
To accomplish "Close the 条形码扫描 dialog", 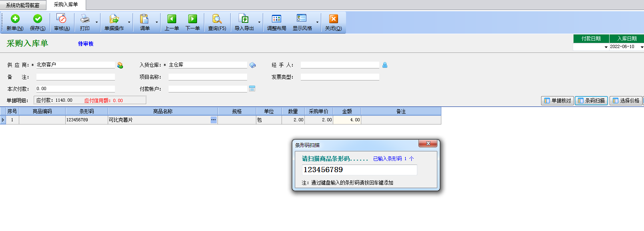I will click(428, 144).
